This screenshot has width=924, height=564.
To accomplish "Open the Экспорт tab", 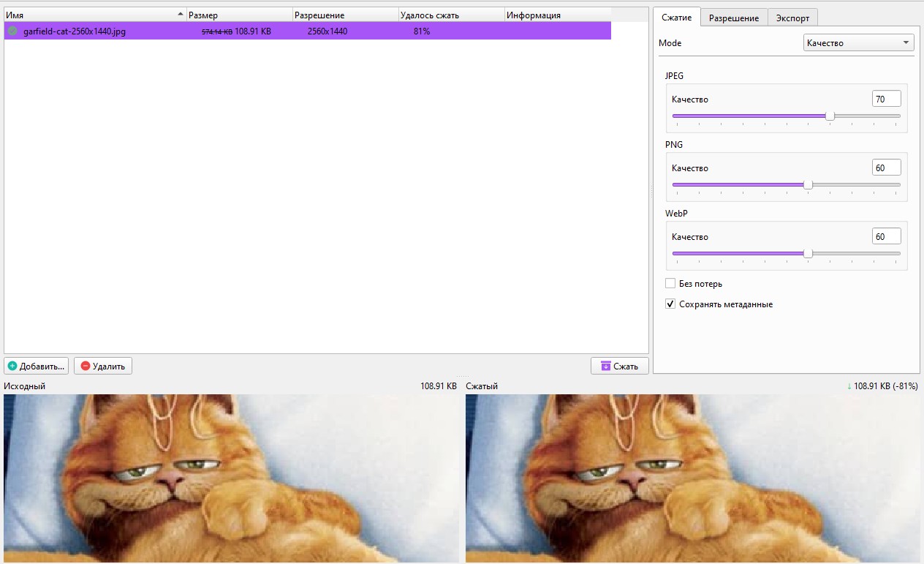I will (792, 18).
